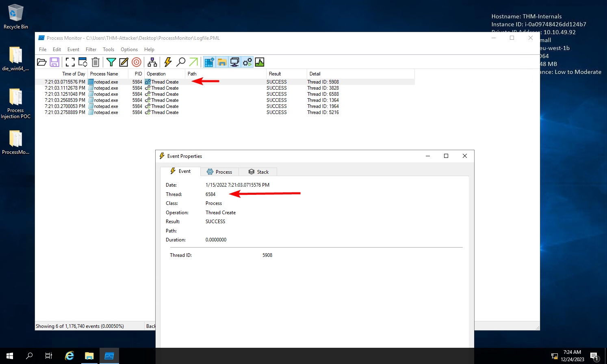Click the Thread ID value 5908 in Event Properties

[x=267, y=255]
